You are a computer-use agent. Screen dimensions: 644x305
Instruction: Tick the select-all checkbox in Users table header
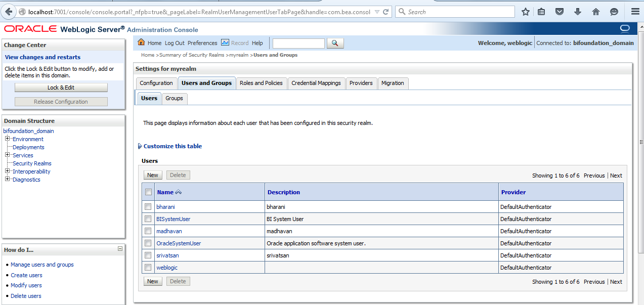[x=148, y=192]
